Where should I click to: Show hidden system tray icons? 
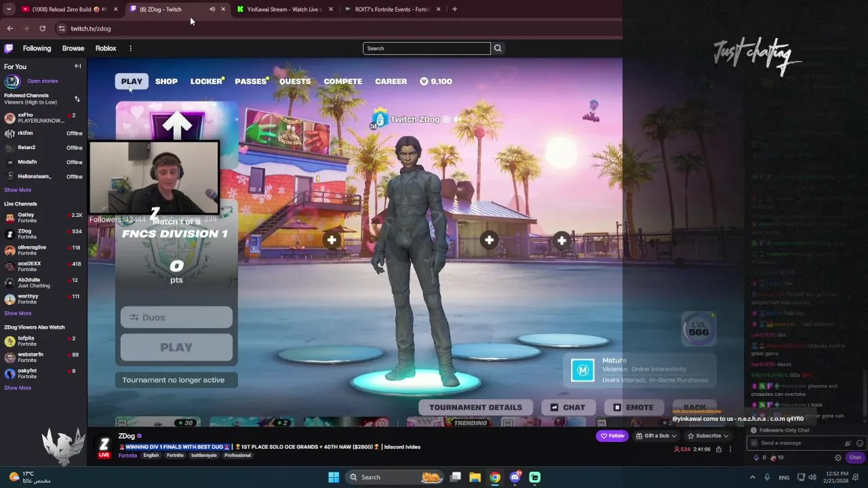(x=752, y=477)
